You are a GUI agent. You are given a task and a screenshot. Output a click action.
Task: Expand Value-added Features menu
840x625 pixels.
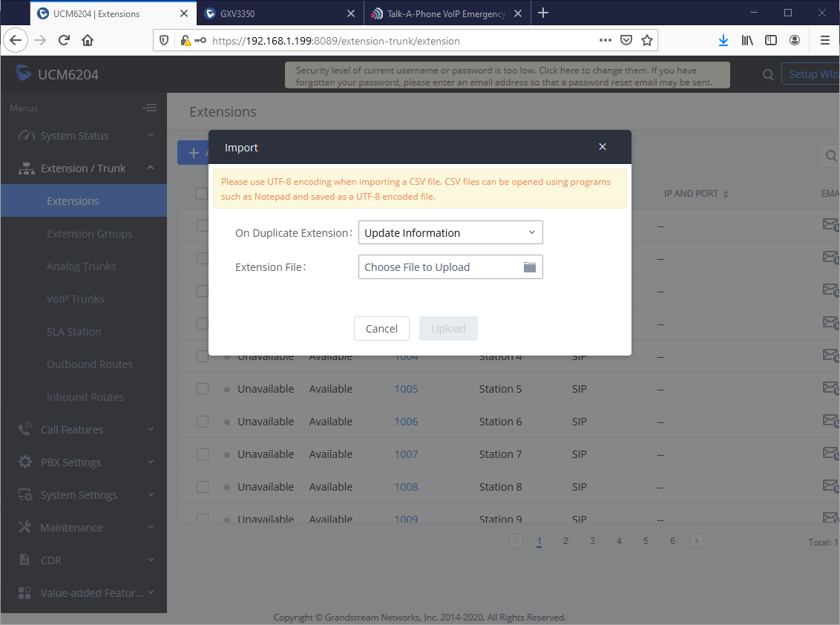click(84, 593)
